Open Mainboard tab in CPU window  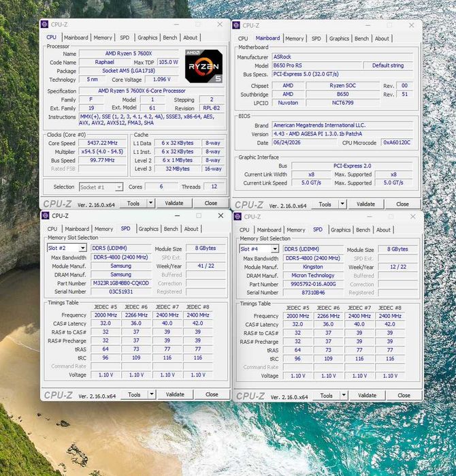pos(76,37)
